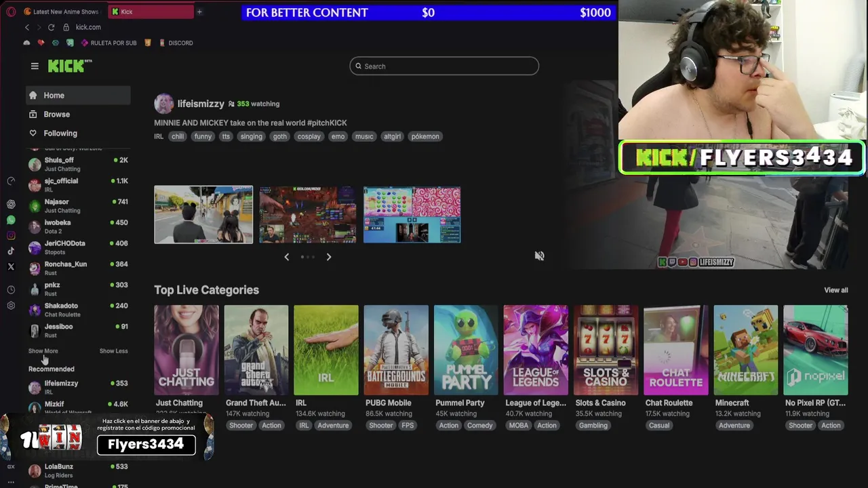Viewport: 868px width, 488px height.
Task: Open RULETA POR SUB bookmark
Action: click(x=109, y=43)
